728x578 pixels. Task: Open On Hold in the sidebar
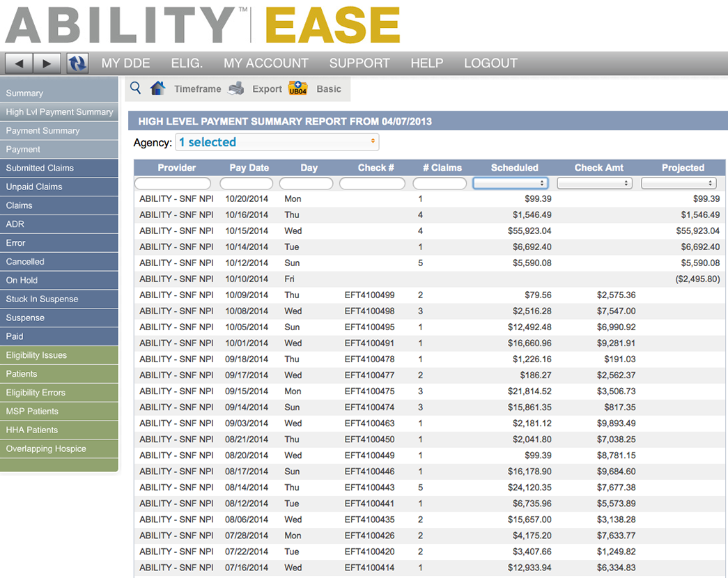[x=59, y=281]
